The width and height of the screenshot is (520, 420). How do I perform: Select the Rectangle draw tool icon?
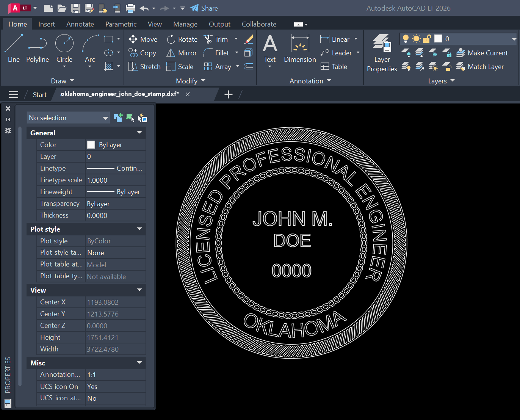click(x=109, y=39)
